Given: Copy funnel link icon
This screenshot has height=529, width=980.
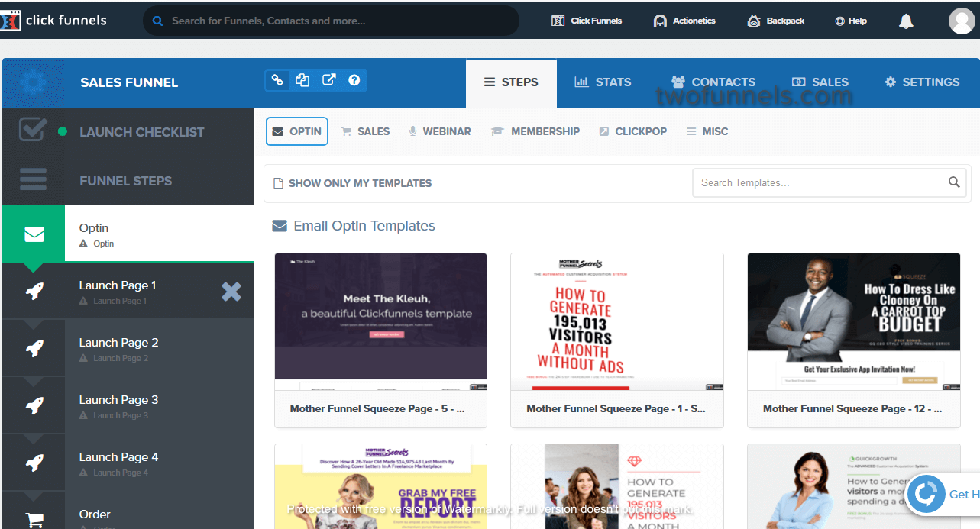Looking at the screenshot, I should click(x=277, y=80).
